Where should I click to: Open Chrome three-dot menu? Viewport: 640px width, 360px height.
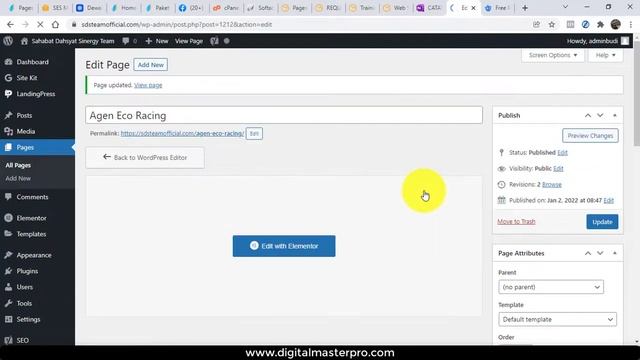(x=631, y=24)
